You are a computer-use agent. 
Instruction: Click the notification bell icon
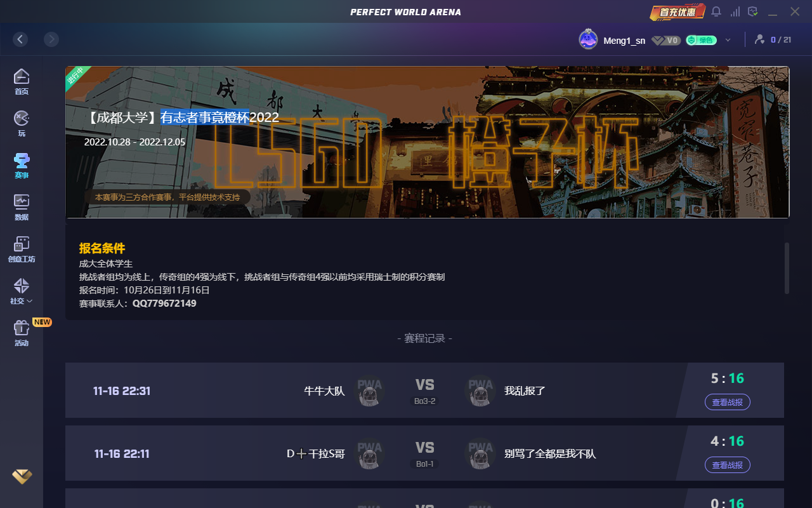[716, 12]
